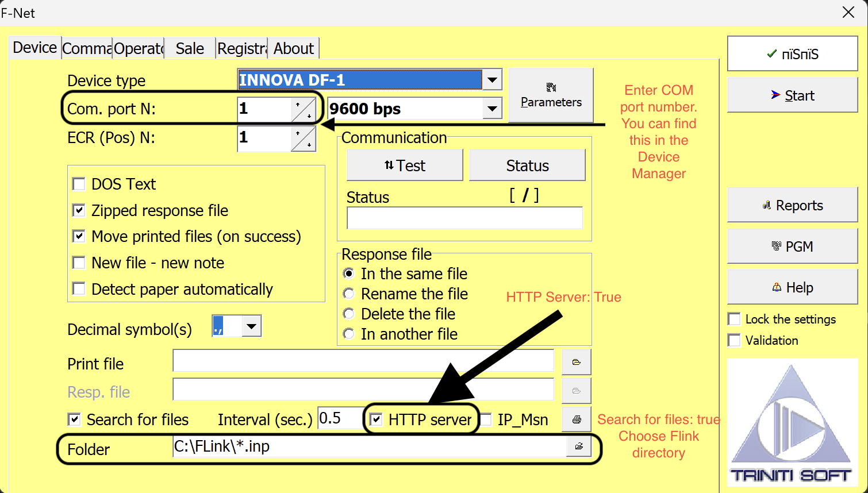868x493 pixels.
Task: Open the PGM programming panel
Action: click(x=792, y=246)
